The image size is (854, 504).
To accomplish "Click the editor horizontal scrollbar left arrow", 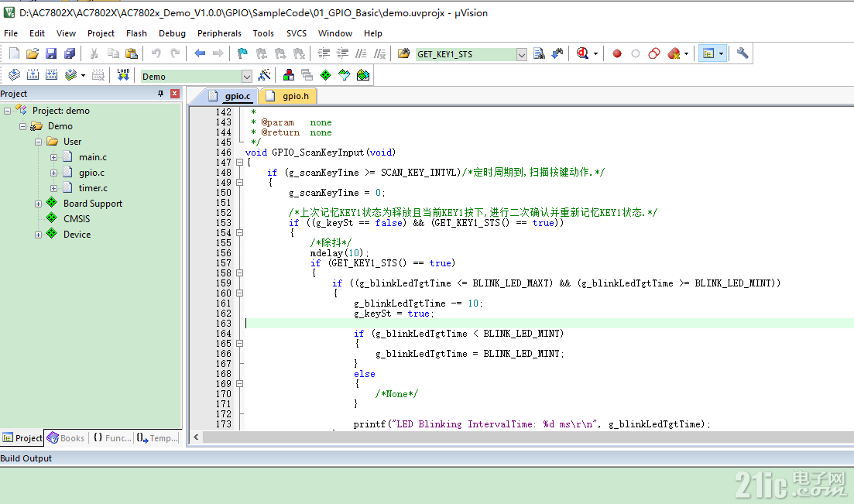I will 196,437.
